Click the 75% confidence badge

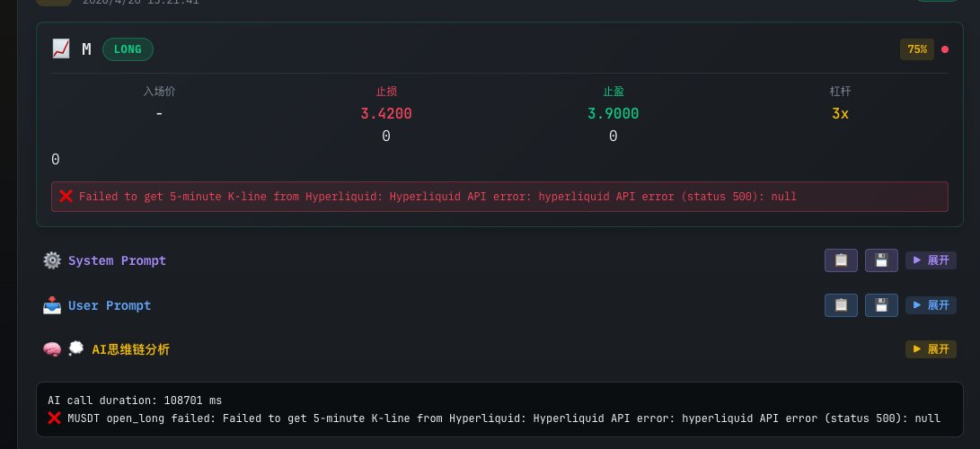(917, 49)
